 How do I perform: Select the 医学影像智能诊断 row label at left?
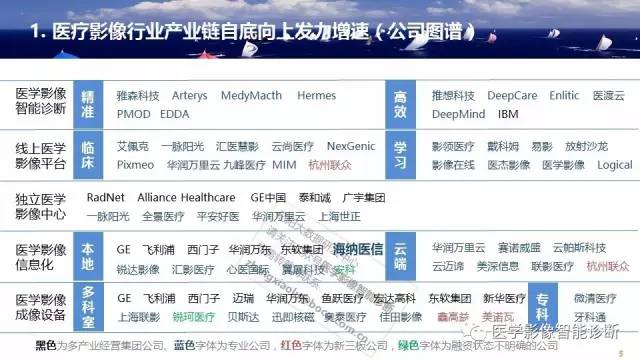point(41,101)
